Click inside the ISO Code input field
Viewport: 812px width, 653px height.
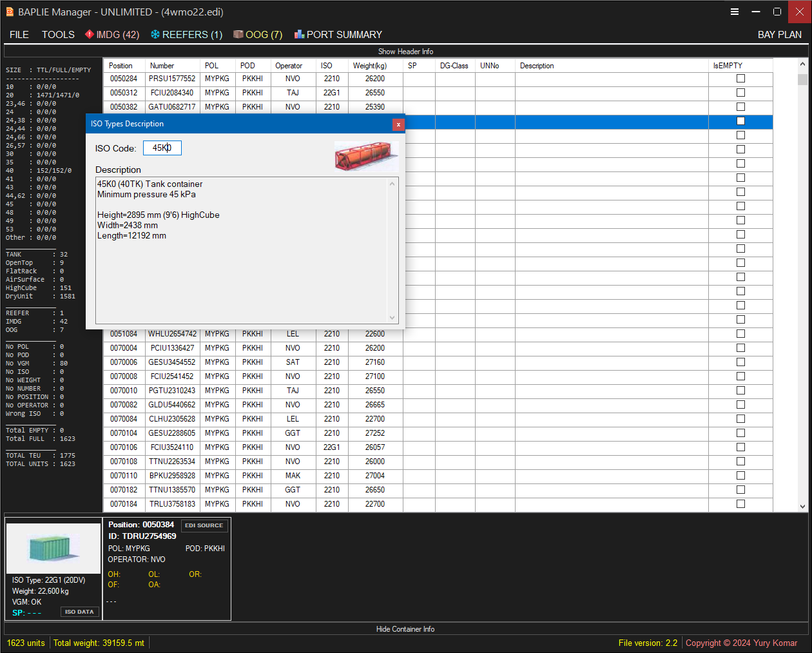[162, 148]
